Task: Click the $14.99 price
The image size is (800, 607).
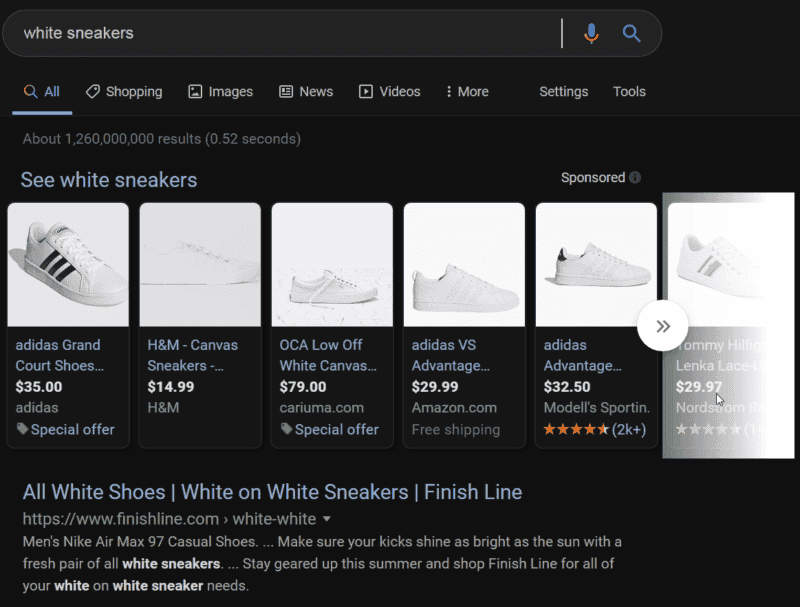Action: (171, 387)
